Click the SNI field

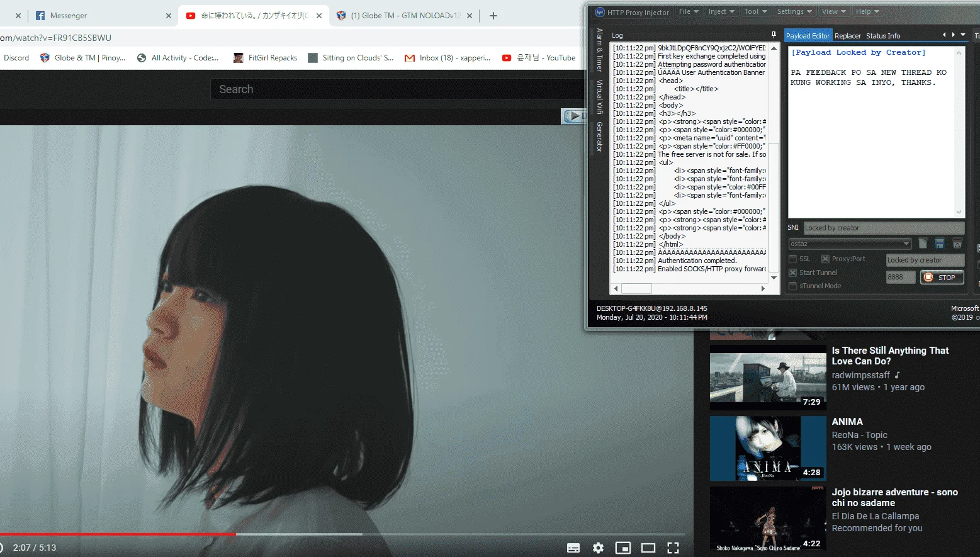(884, 228)
